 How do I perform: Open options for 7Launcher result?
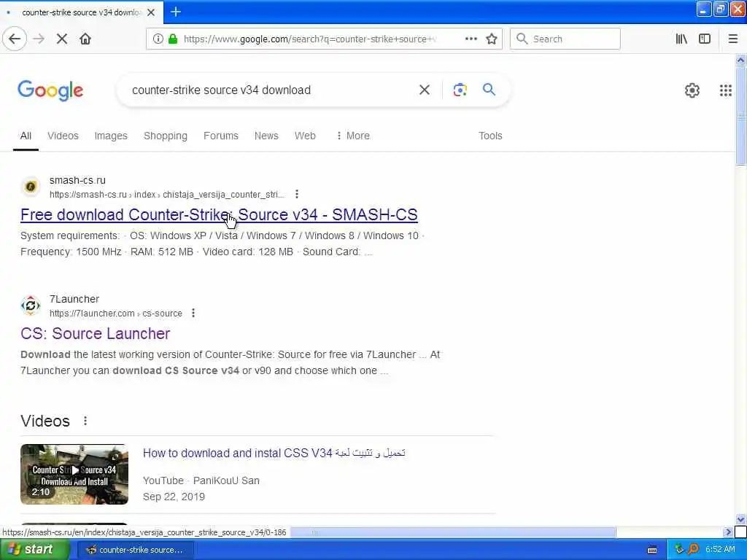(x=193, y=313)
